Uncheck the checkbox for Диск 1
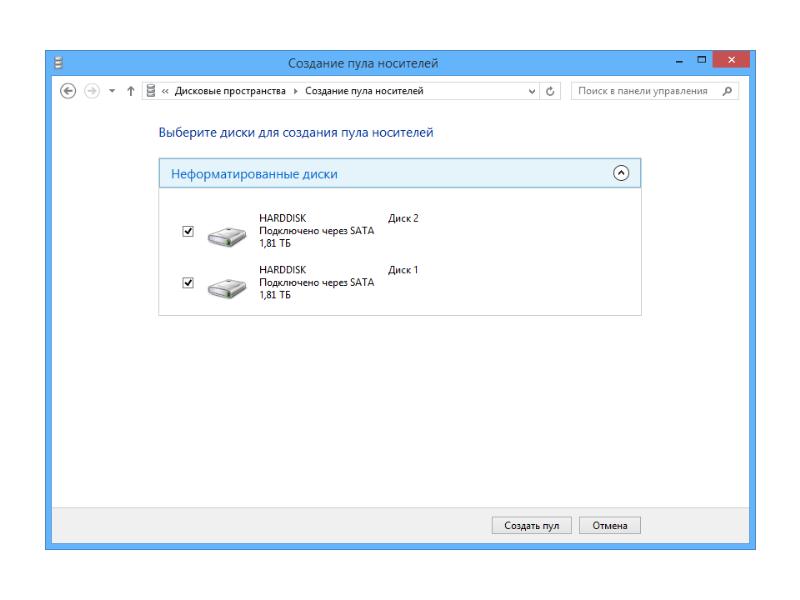The width and height of the screenshot is (800, 600). [188, 283]
